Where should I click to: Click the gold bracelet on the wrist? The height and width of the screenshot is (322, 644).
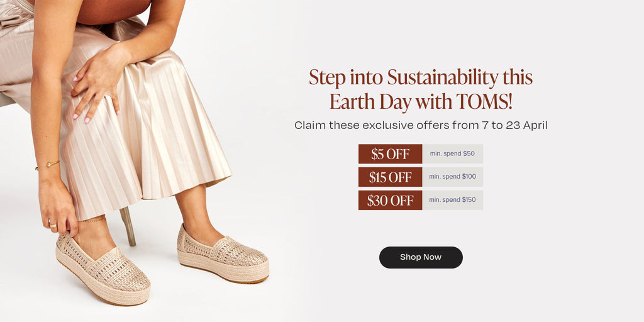[x=48, y=165]
